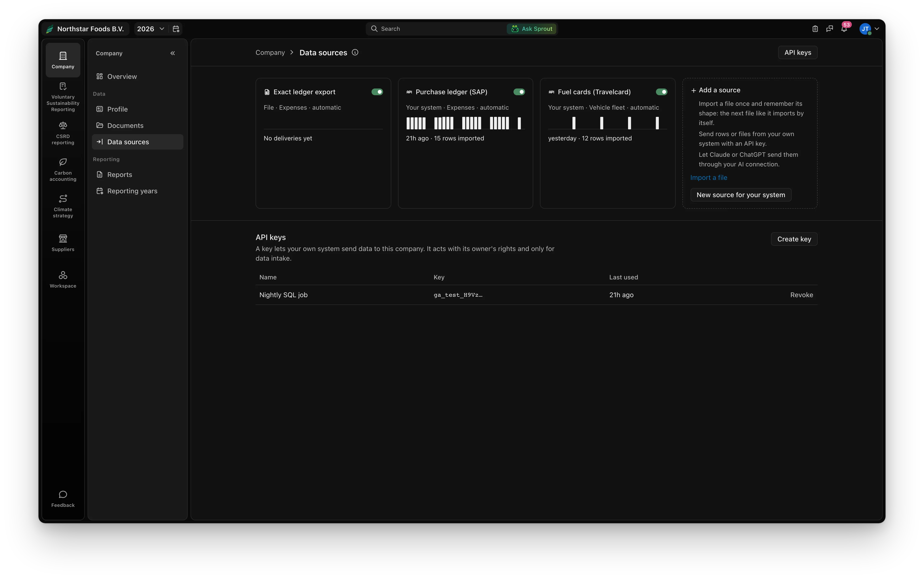Click the ga_test_H9Vz… key value
The height and width of the screenshot is (579, 924).
point(458,295)
